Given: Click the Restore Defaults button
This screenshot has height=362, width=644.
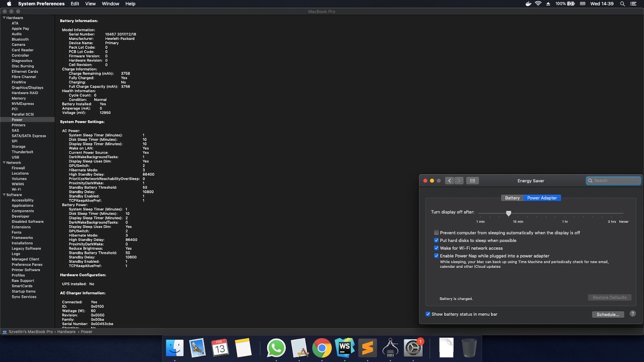Looking at the screenshot, I should pos(610,297).
